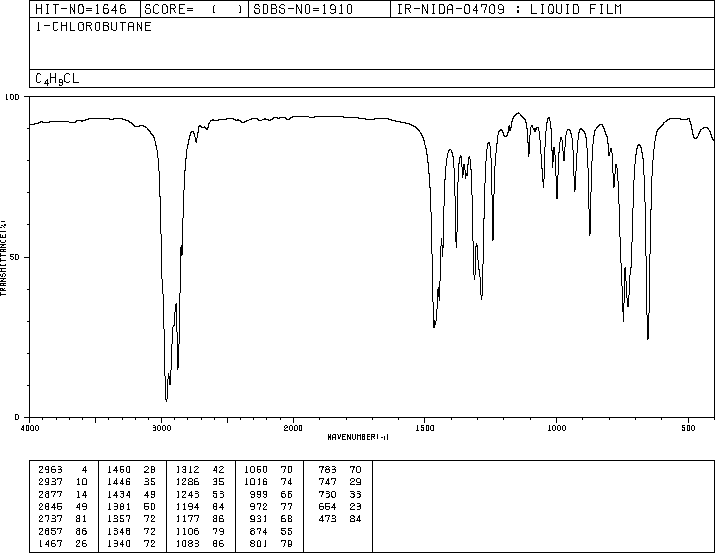Viewport: 715px width, 553px height.
Task: Select peak value 1286 in the table
Action: coord(187,482)
